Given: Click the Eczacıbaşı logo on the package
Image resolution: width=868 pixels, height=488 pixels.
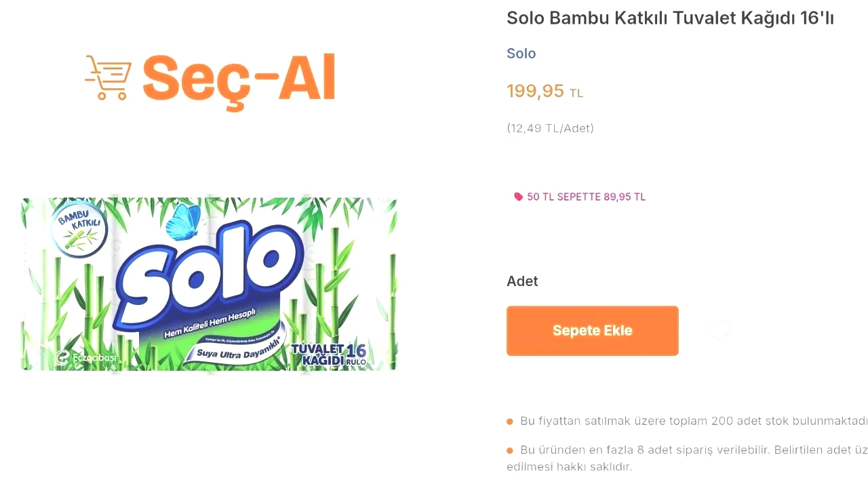Looking at the screenshot, I should click(85, 358).
